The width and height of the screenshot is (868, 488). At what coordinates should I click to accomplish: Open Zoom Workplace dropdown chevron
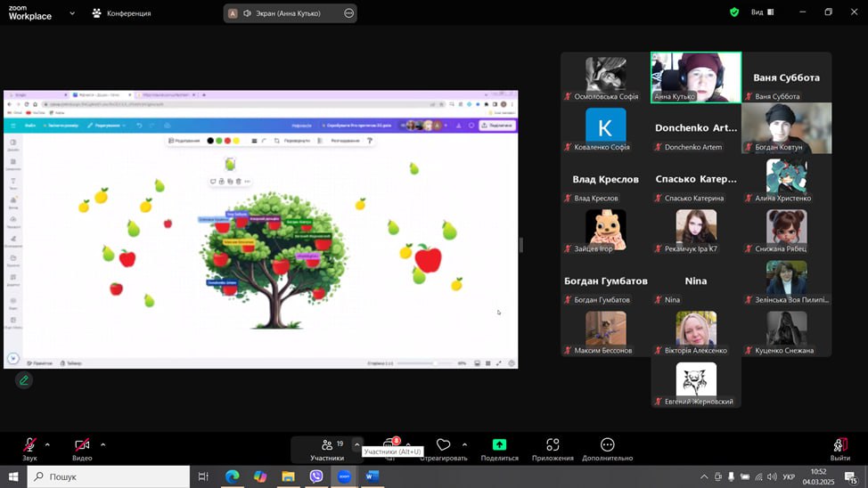pos(72,13)
